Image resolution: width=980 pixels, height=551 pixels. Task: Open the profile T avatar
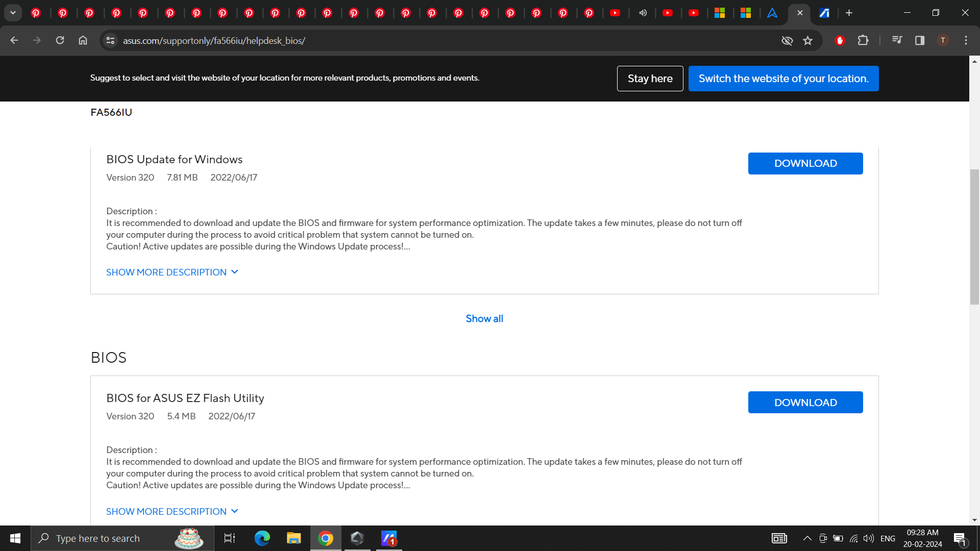tap(943, 40)
